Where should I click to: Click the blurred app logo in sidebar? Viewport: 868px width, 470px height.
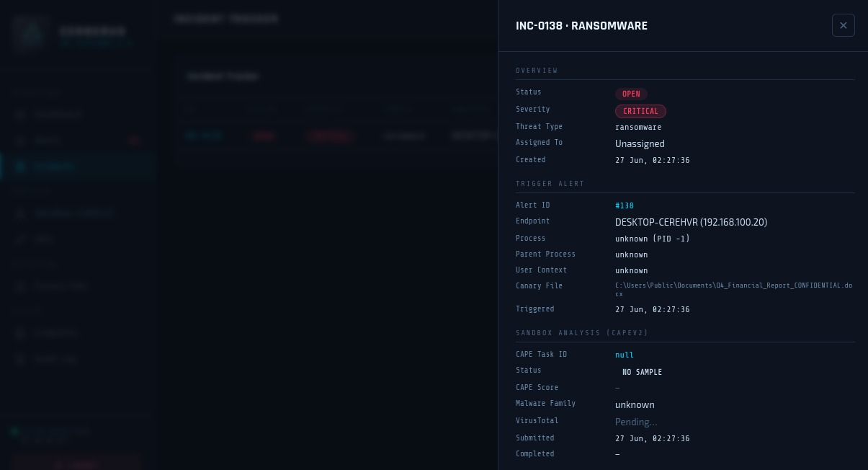click(30, 32)
